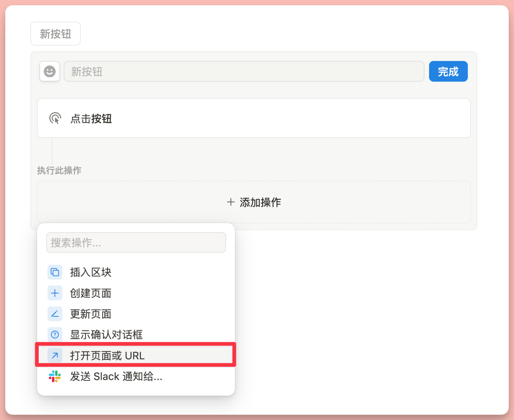Screen dimensions: 514x420
Task: Click the 新按钮 name input field
Action: tap(244, 71)
